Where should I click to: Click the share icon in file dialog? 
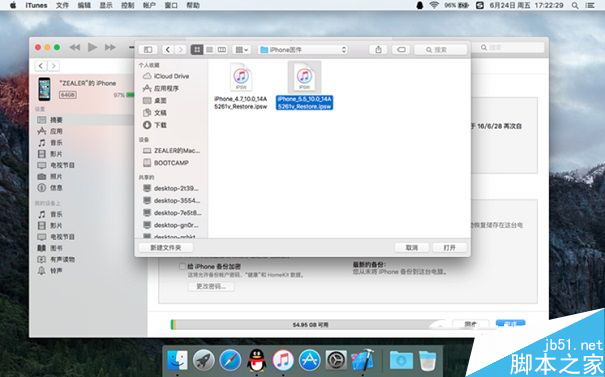(x=379, y=49)
